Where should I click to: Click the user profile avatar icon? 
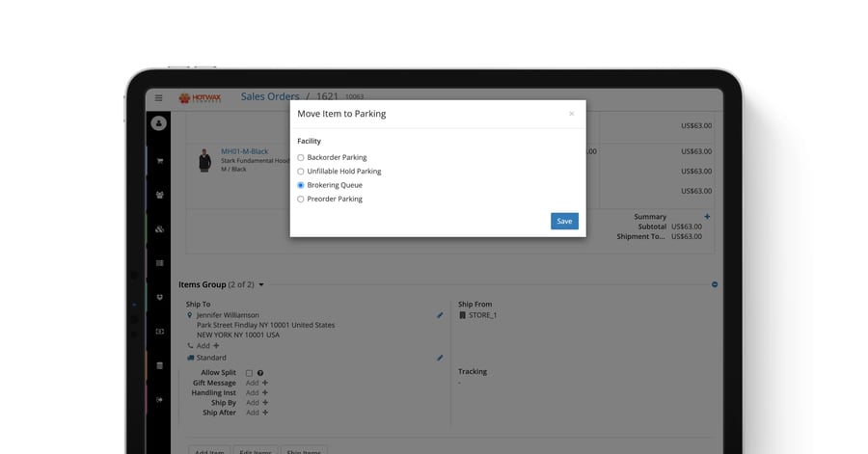pyautogui.click(x=159, y=123)
